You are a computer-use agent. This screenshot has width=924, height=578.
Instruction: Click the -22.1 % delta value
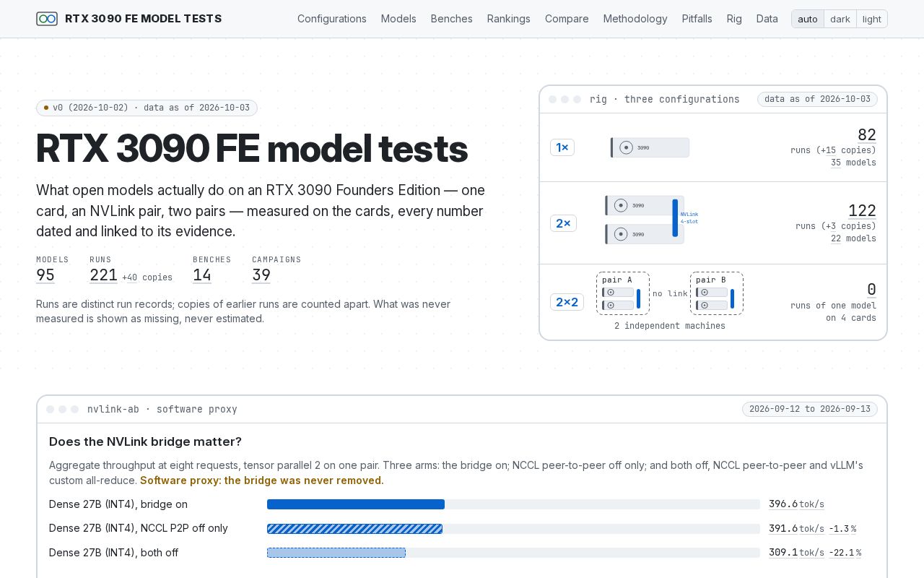point(845,553)
